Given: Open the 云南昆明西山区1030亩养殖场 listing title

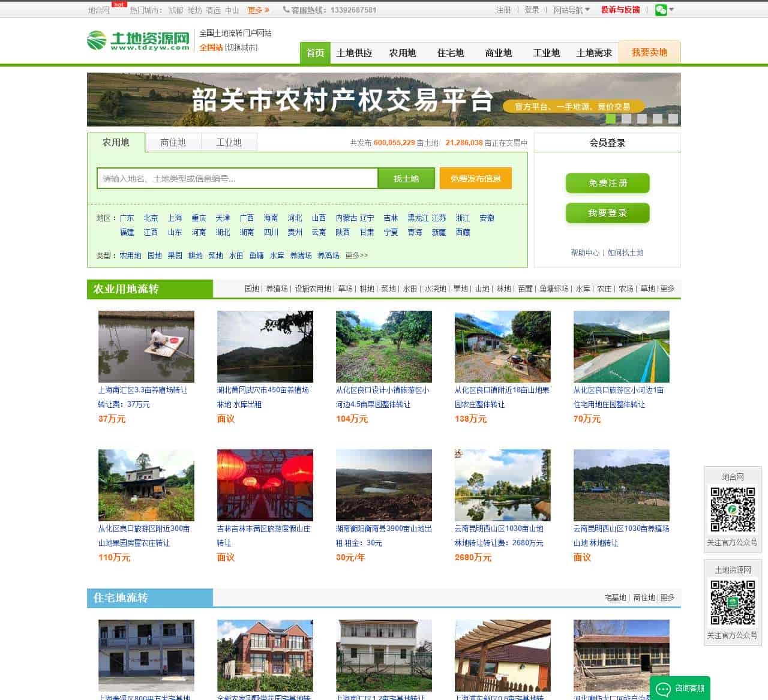Looking at the screenshot, I should click(x=622, y=536).
